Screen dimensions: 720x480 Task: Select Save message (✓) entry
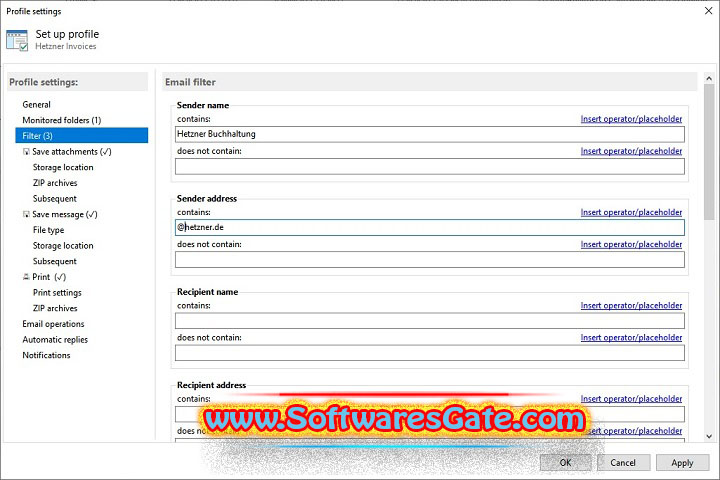coord(65,215)
